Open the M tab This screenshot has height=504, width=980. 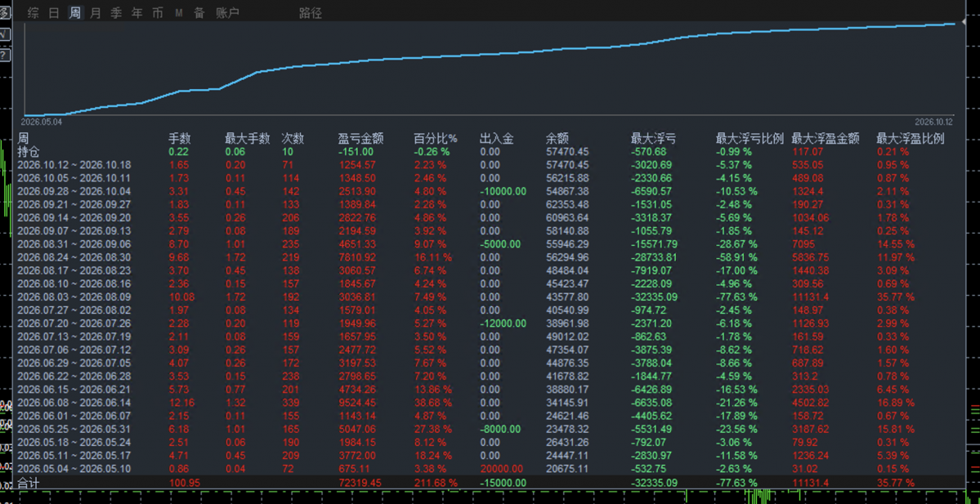(x=179, y=12)
